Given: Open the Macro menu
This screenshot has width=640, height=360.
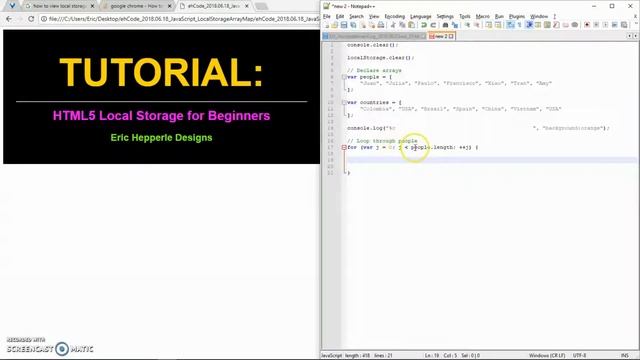Looking at the screenshot, I should 482,16.
